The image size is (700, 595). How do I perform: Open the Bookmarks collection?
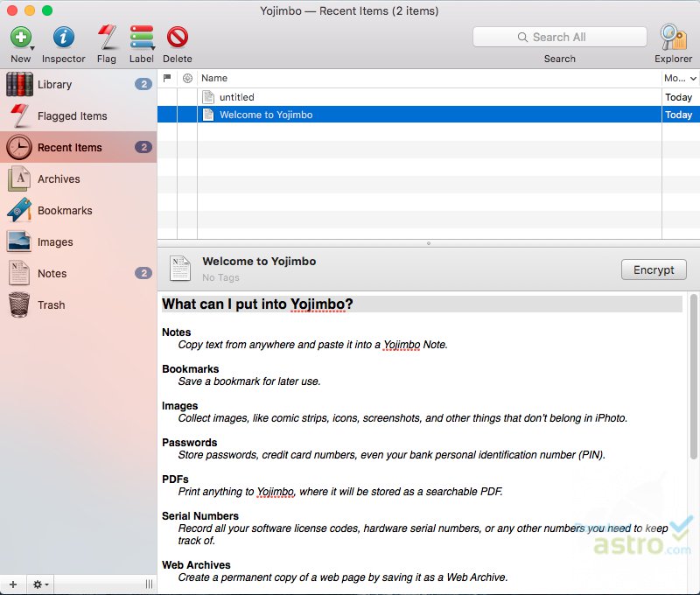point(78,210)
